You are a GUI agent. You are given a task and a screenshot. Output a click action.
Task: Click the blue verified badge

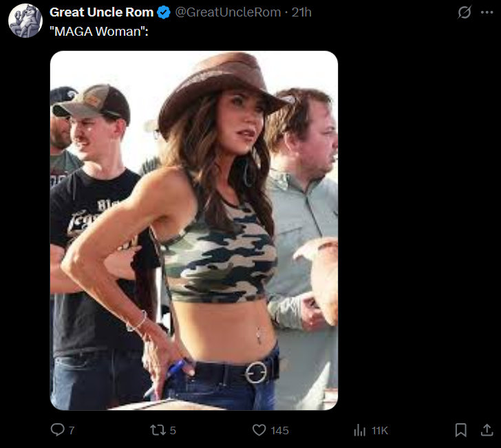164,12
